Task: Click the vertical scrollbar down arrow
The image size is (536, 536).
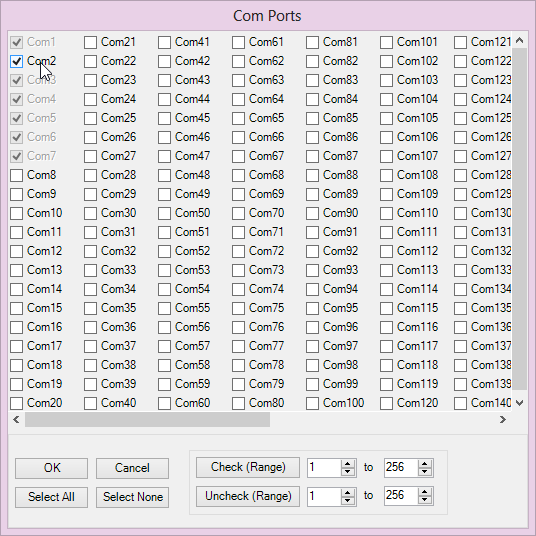Action: (520, 403)
